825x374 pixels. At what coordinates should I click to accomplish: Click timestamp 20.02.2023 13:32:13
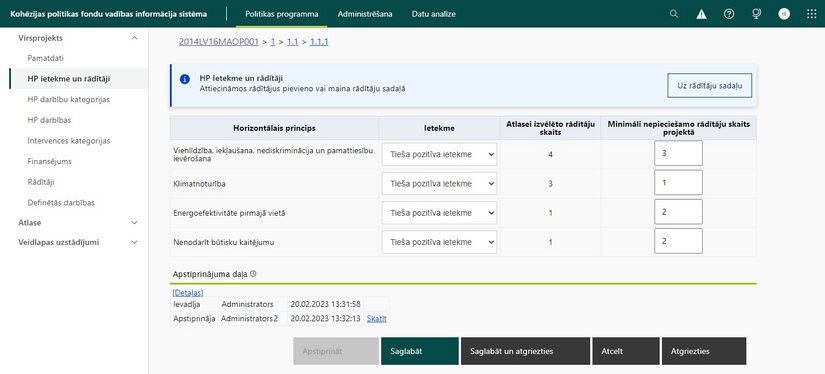325,318
